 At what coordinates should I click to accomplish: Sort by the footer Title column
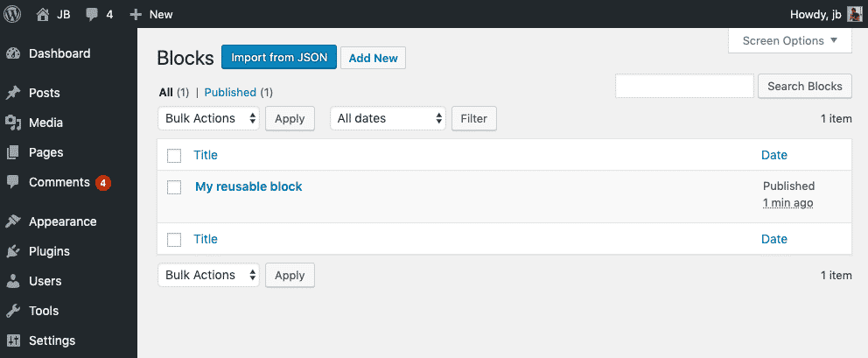(x=206, y=240)
